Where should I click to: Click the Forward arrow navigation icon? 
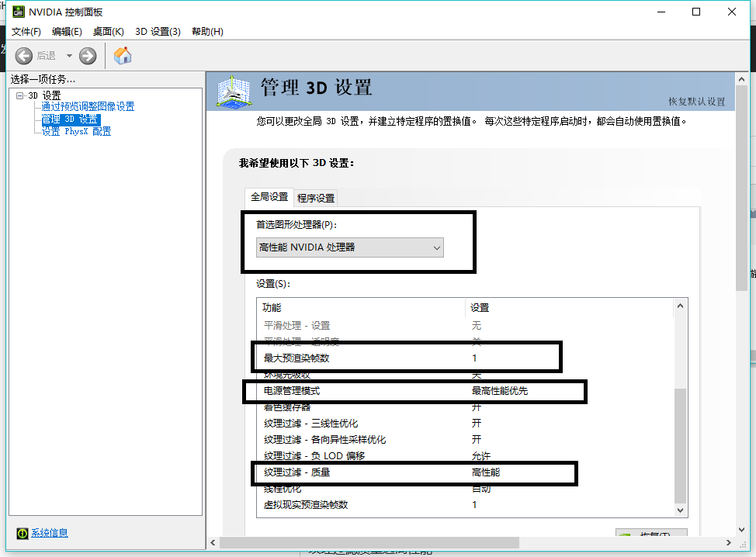[88, 55]
